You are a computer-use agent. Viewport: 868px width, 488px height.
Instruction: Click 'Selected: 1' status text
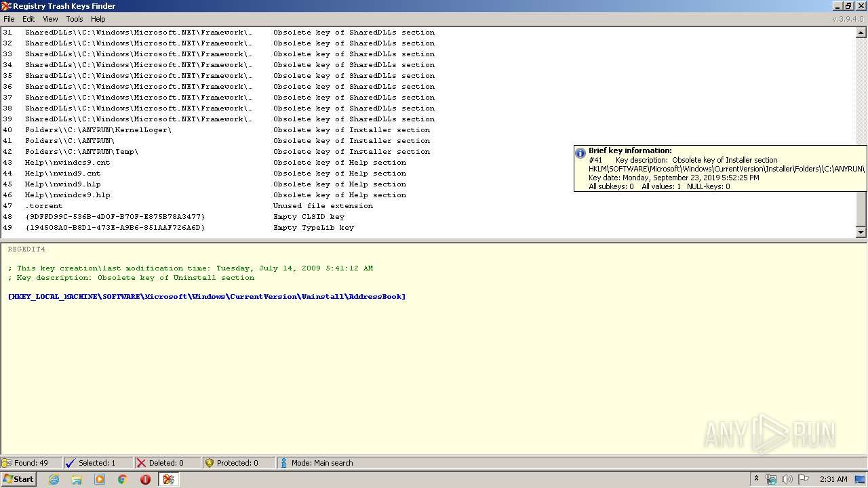point(97,463)
